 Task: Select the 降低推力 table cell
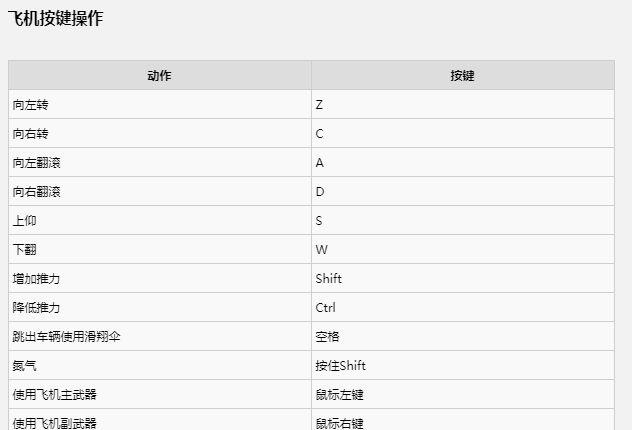[x=35, y=307]
